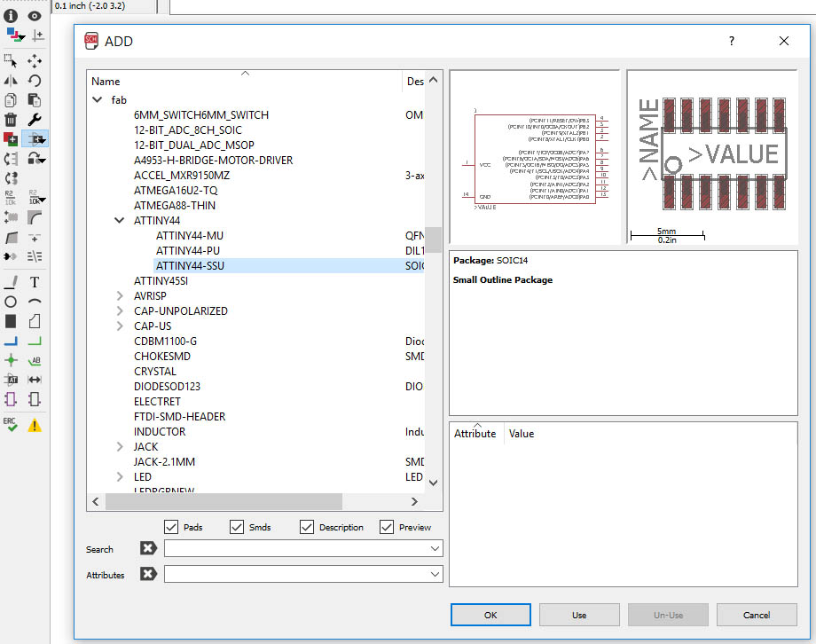This screenshot has height=644, width=816.
Task: Open the Errors warning tool
Action: [x=35, y=426]
